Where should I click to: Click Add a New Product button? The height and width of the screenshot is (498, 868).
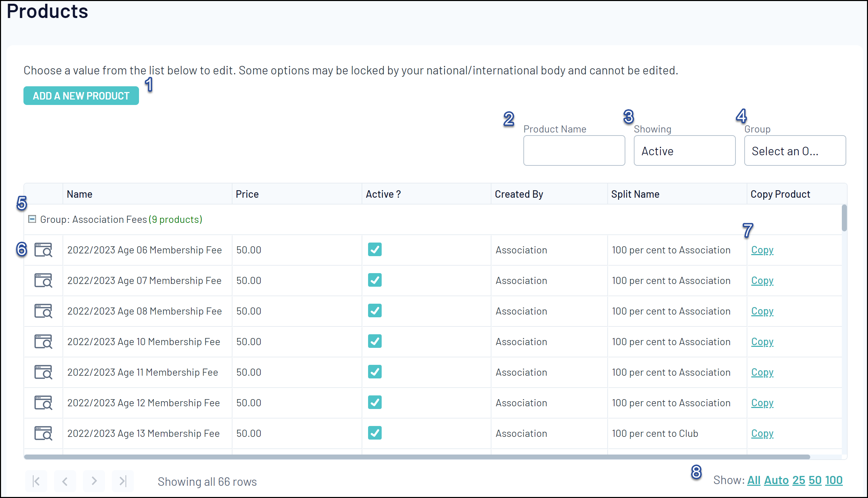[x=81, y=96]
